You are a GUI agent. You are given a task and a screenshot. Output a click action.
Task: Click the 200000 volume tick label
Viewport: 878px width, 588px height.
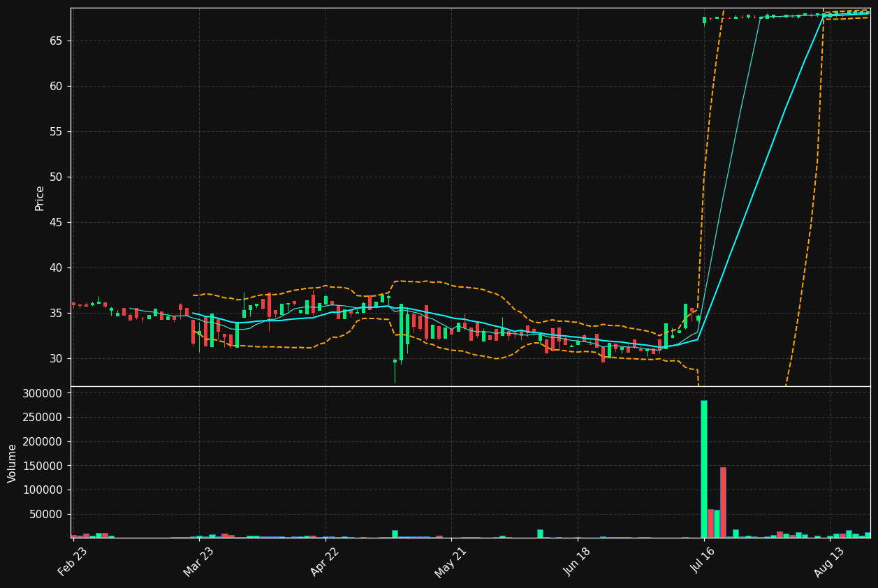pyautogui.click(x=43, y=442)
